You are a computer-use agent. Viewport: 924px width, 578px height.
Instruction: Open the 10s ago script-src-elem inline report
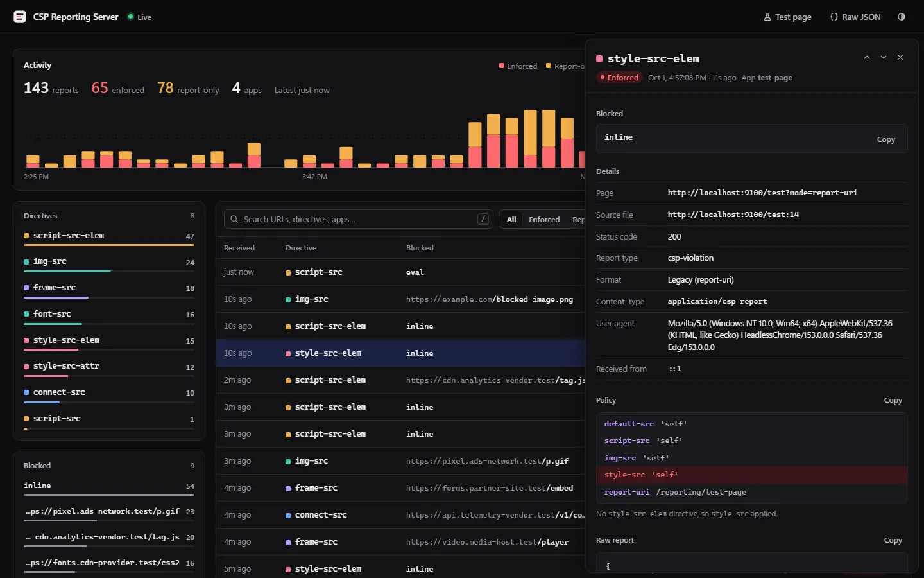click(401, 326)
